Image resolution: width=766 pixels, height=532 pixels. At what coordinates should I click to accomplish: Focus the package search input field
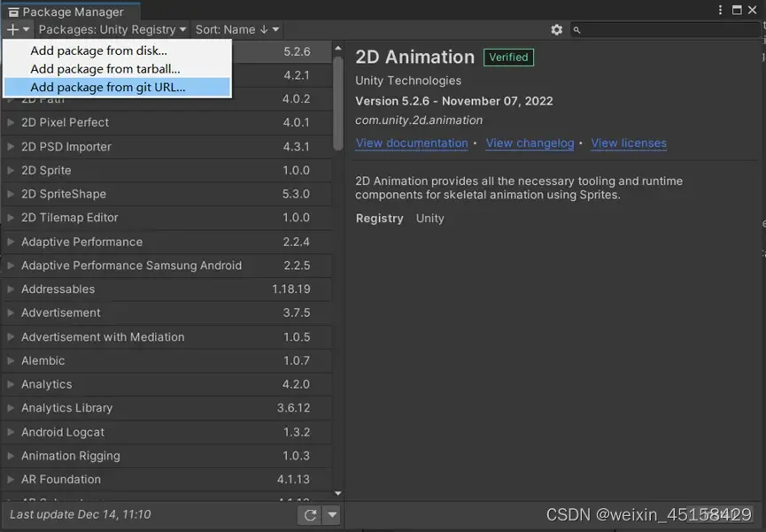[665, 30]
